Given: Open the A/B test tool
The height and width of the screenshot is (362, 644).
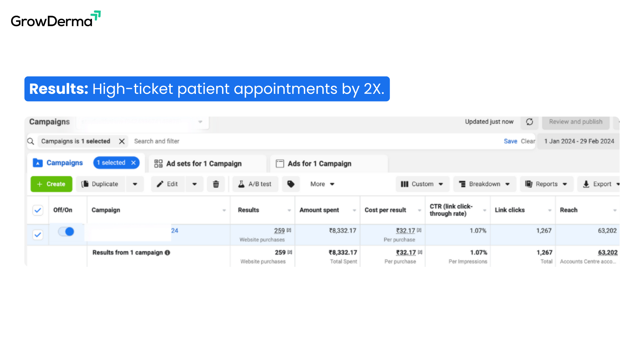Looking at the screenshot, I should (255, 184).
